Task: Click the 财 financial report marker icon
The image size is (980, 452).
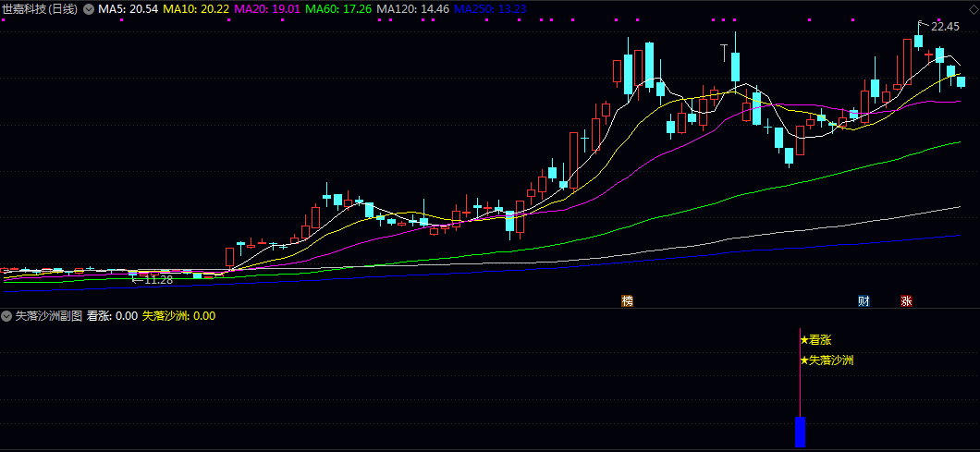Action: (x=864, y=300)
